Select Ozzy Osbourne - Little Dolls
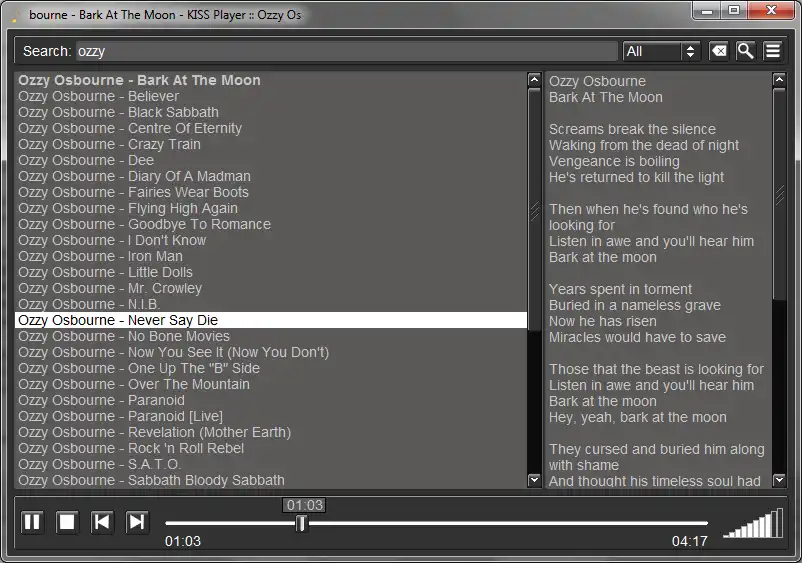This screenshot has height=563, width=802. click(x=271, y=272)
